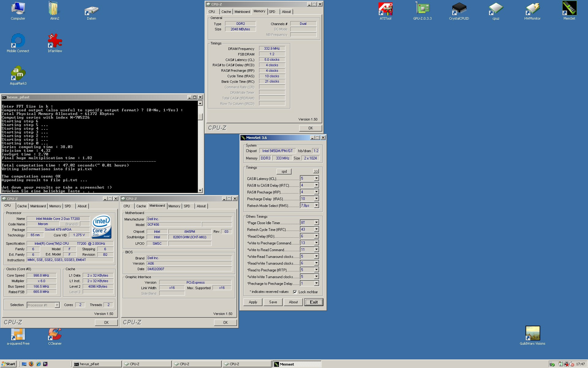The image size is (588, 368).
Task: Launch MemSet desktop shortcut
Action: (x=569, y=11)
